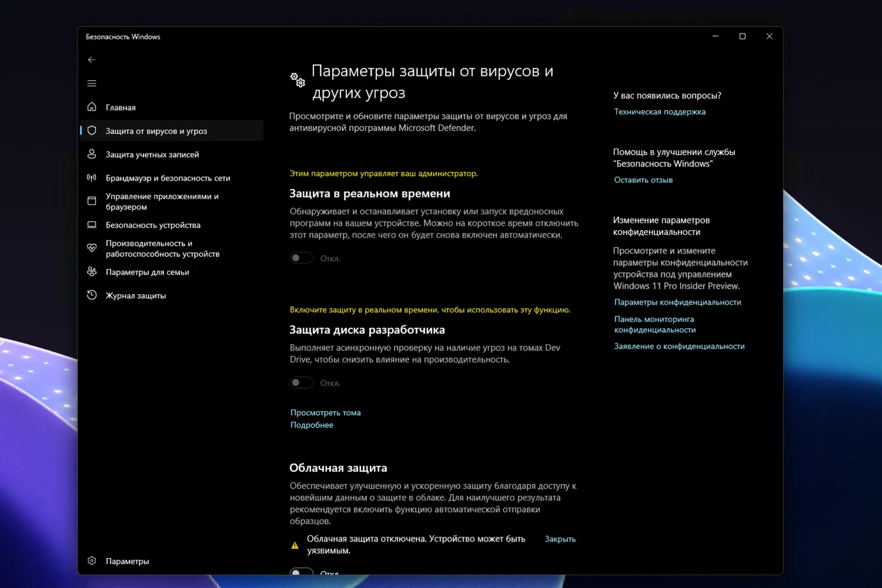Toggle Защита в реальном времени switch

click(x=302, y=258)
